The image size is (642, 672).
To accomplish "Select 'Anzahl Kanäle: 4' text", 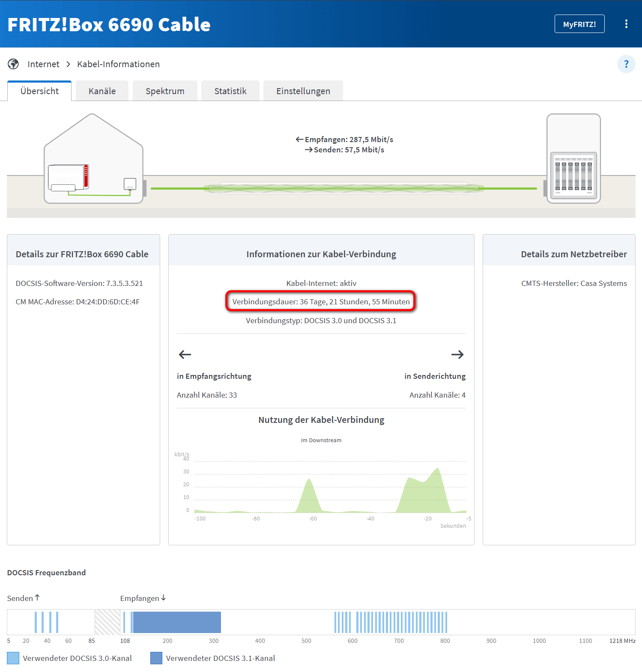I will pos(437,395).
